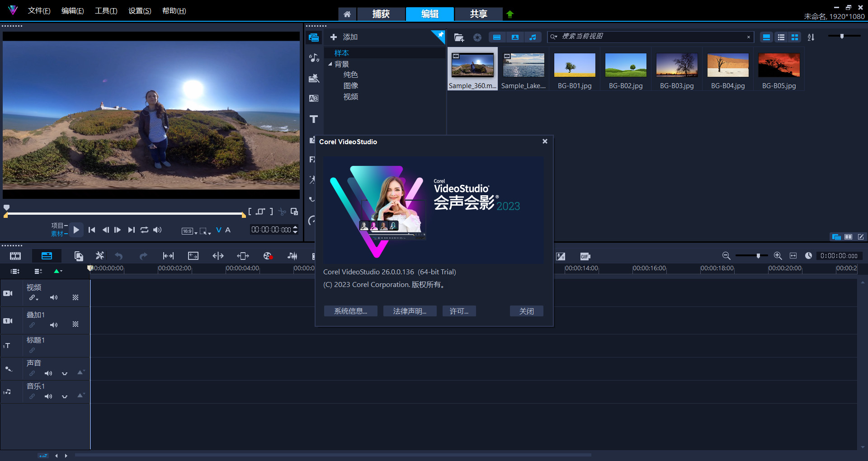Play the preview clip
The height and width of the screenshot is (461, 868).
pyautogui.click(x=76, y=230)
